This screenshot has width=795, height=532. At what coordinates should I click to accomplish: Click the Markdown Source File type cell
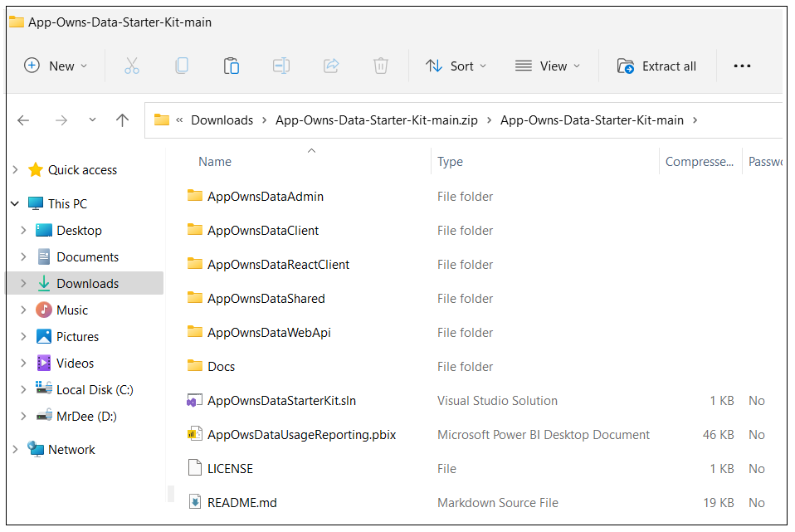498,503
